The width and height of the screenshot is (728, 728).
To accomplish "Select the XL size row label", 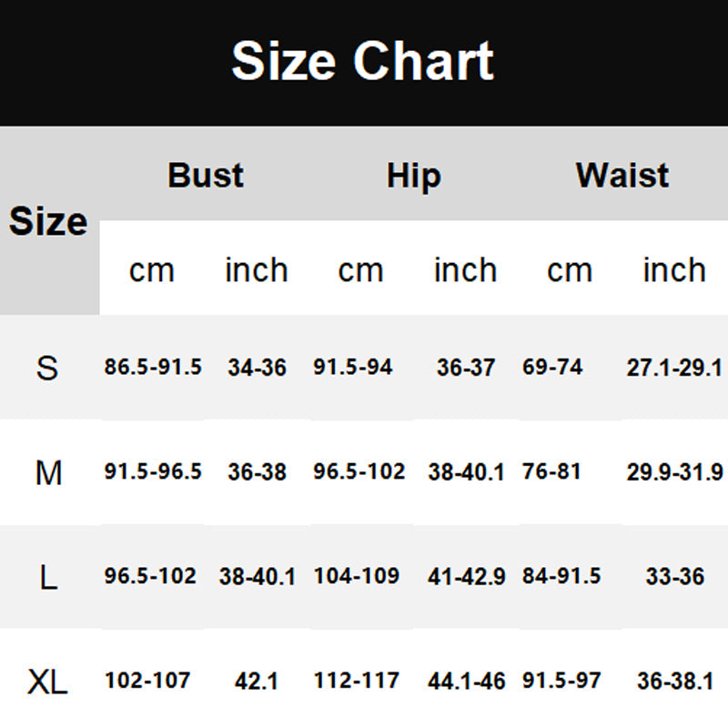I will coord(48,681).
